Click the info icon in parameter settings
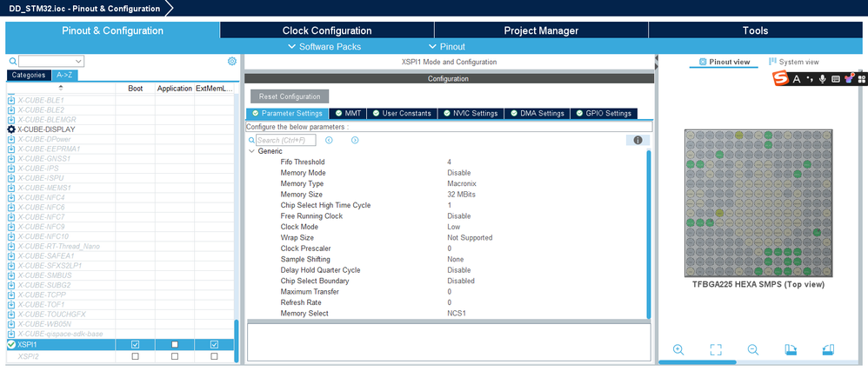The height and width of the screenshot is (371, 868). [638, 141]
